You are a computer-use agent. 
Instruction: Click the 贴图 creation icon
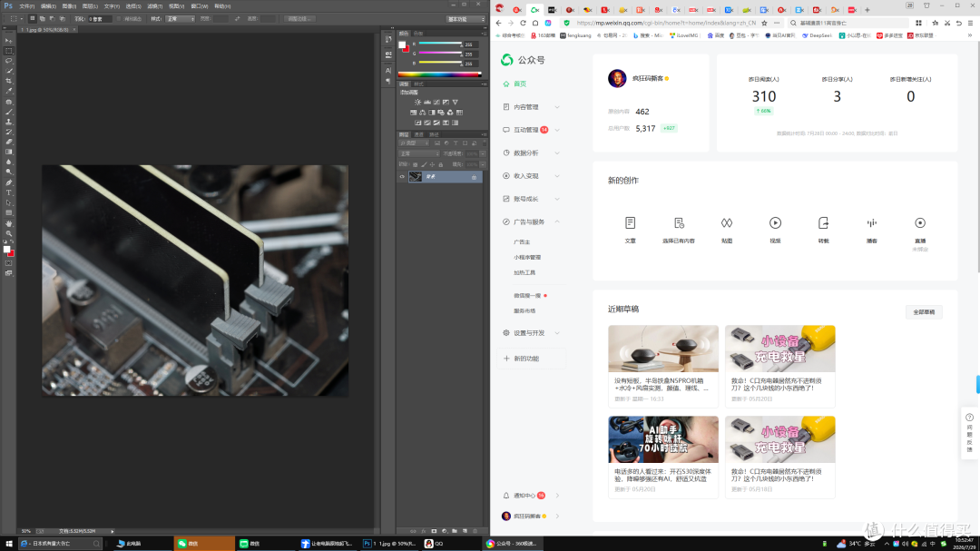click(x=726, y=222)
